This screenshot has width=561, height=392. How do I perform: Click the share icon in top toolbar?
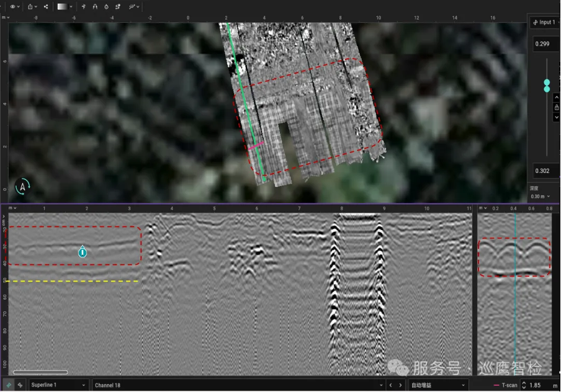(x=46, y=7)
